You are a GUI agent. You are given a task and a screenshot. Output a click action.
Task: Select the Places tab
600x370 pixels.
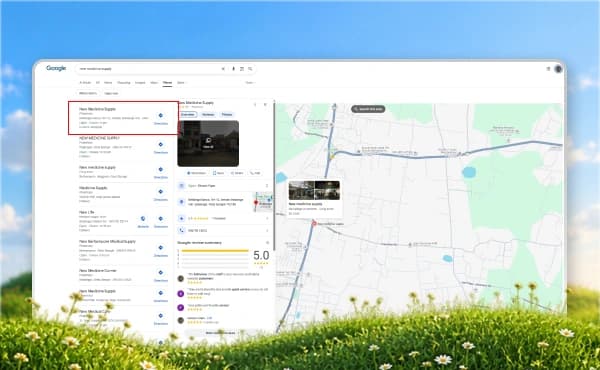[167, 83]
